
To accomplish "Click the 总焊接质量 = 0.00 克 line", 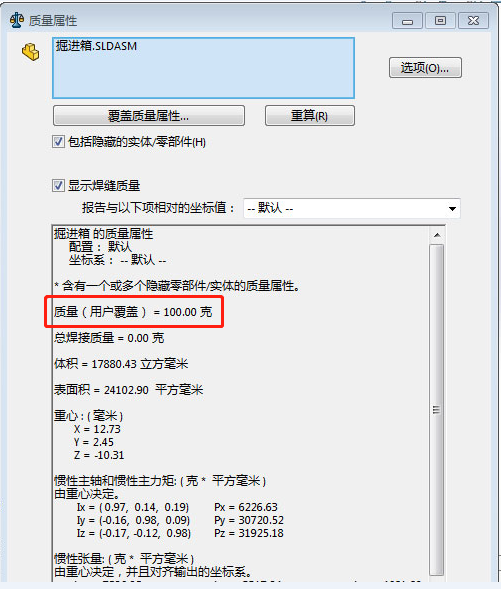I will 109,338.
